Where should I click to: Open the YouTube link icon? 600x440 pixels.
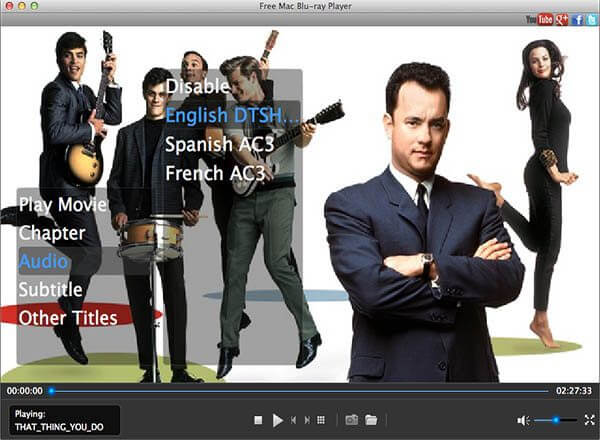[x=540, y=19]
